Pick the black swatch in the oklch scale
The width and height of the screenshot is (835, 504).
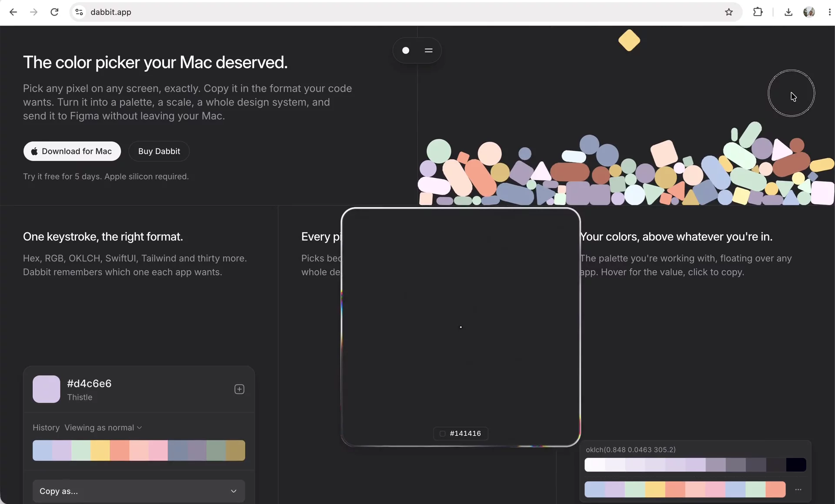796,465
